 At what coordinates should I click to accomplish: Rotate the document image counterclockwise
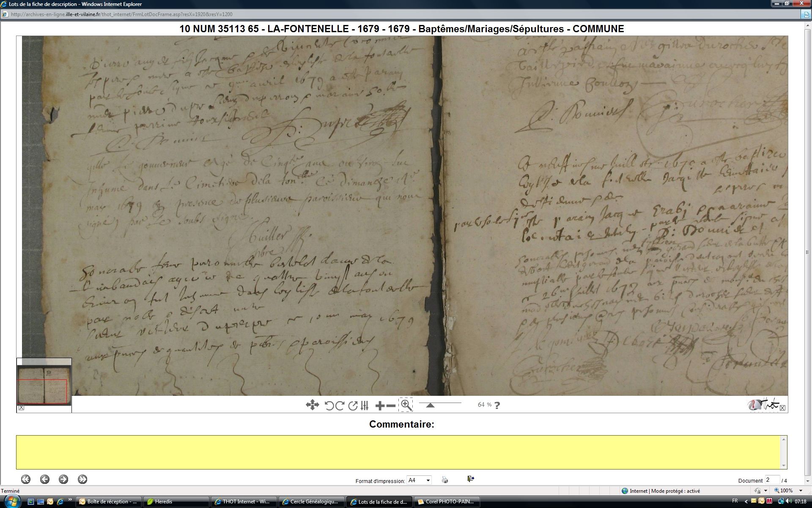tap(329, 406)
